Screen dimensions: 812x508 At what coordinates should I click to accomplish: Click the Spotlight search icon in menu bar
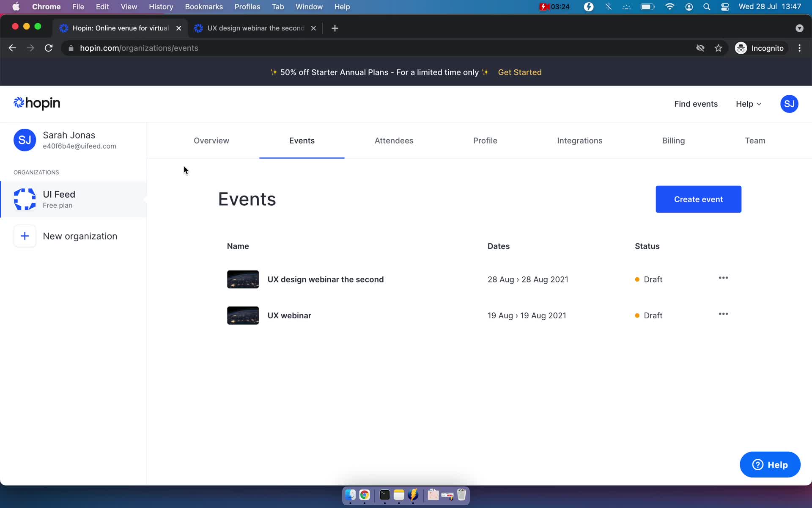tap(707, 7)
